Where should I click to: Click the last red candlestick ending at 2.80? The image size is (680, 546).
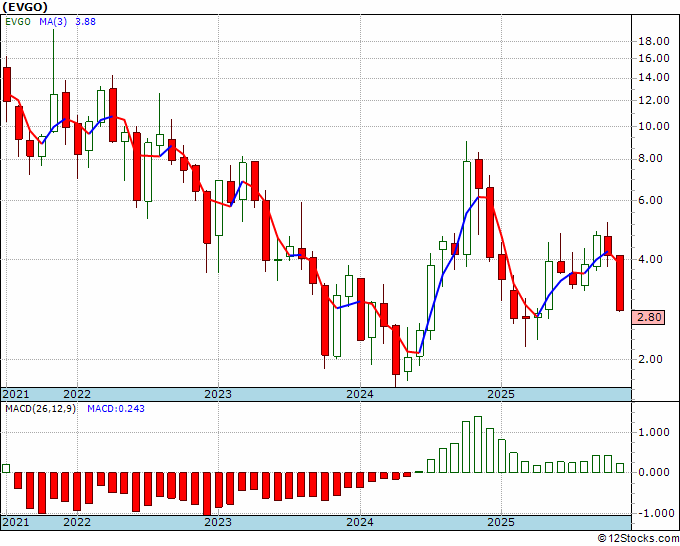coord(620,283)
